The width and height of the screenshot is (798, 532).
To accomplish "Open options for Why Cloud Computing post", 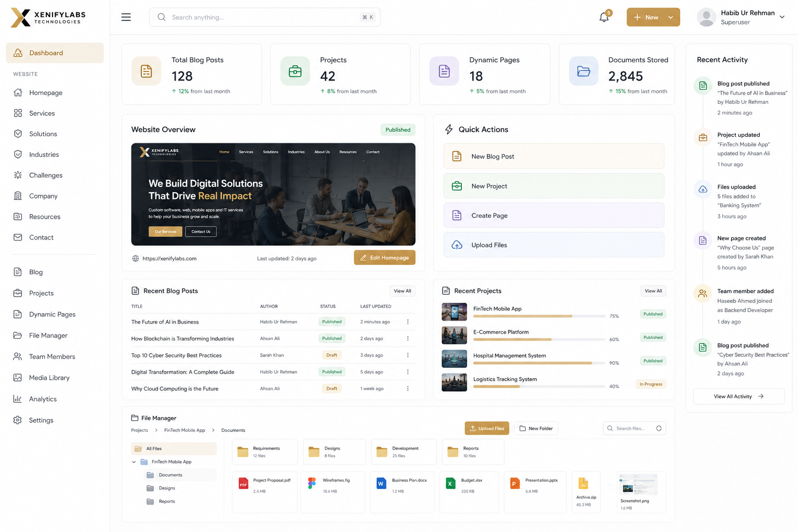I will tap(408, 389).
